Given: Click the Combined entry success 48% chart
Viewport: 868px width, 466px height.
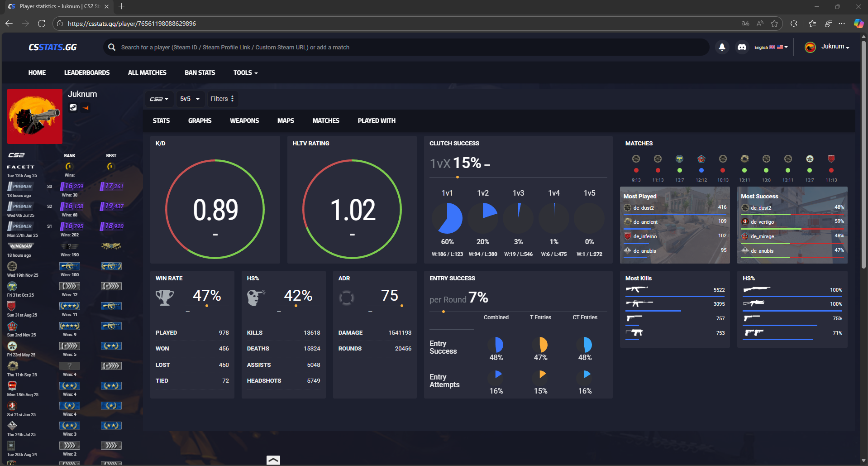Looking at the screenshot, I should pyautogui.click(x=496, y=345).
